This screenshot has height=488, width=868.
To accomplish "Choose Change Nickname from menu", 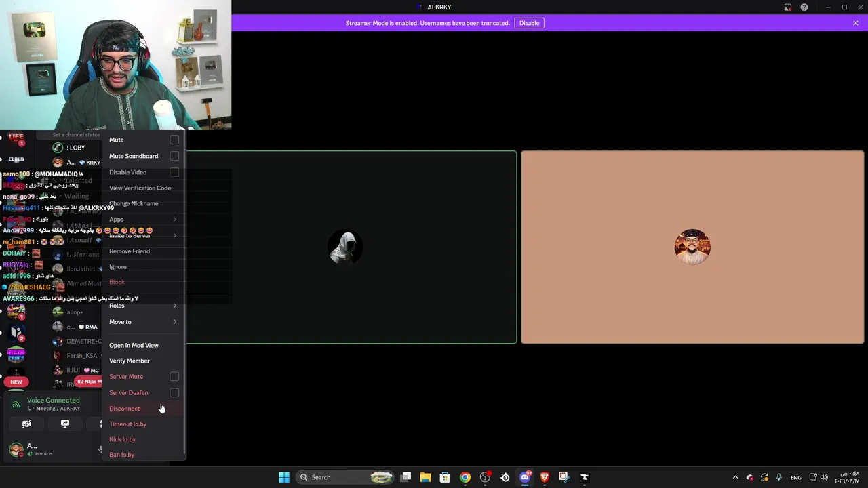I will coord(143,203).
